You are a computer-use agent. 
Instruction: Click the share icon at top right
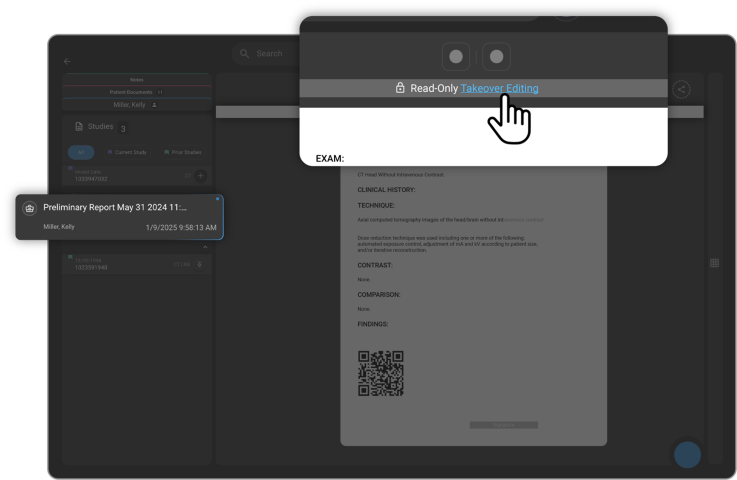coord(681,89)
